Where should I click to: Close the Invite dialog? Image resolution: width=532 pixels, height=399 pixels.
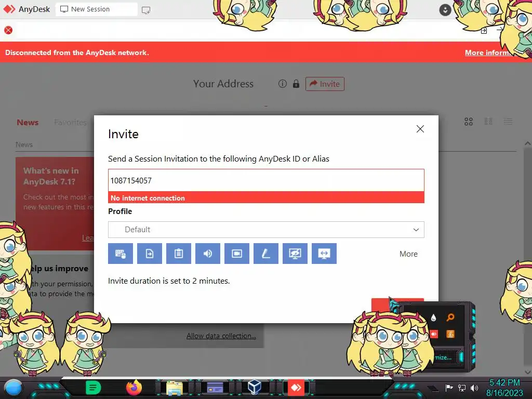click(x=420, y=129)
